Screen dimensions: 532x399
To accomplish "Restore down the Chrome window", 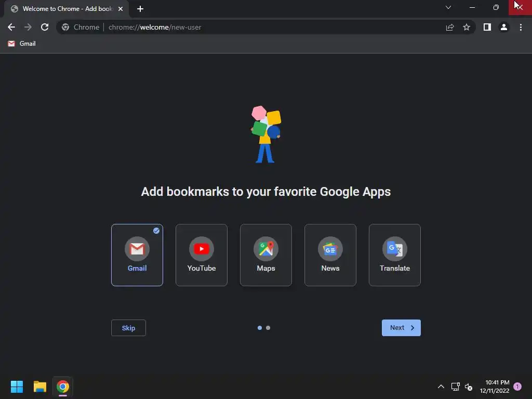I will pos(496,7).
